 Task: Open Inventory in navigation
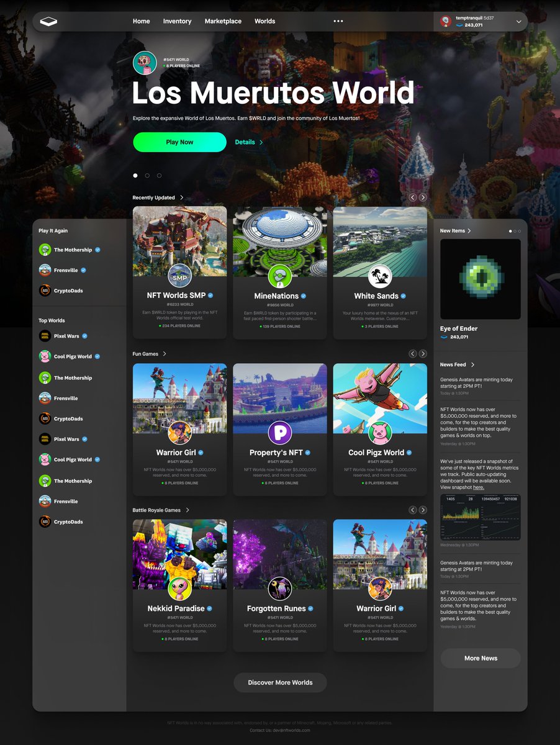click(x=177, y=21)
